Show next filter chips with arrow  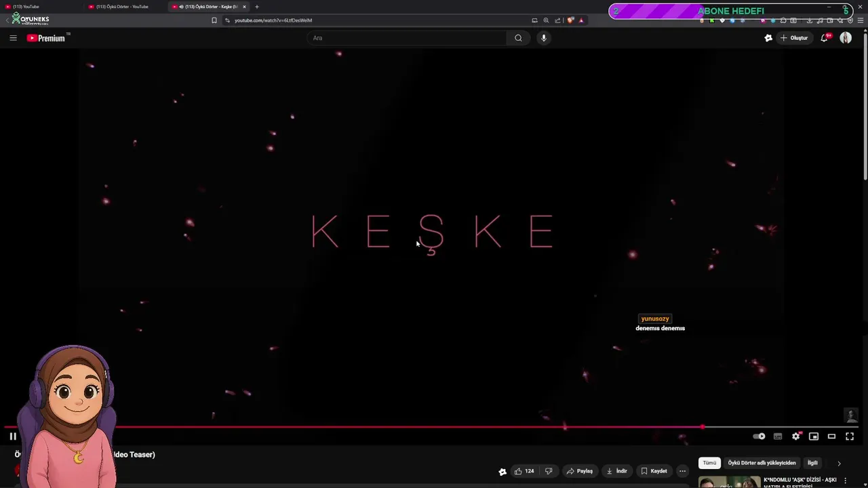pyautogui.click(x=839, y=464)
